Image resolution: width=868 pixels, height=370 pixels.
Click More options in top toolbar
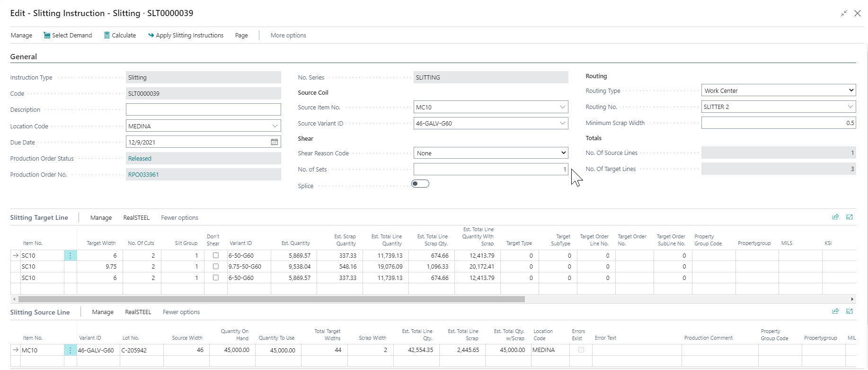coord(288,35)
